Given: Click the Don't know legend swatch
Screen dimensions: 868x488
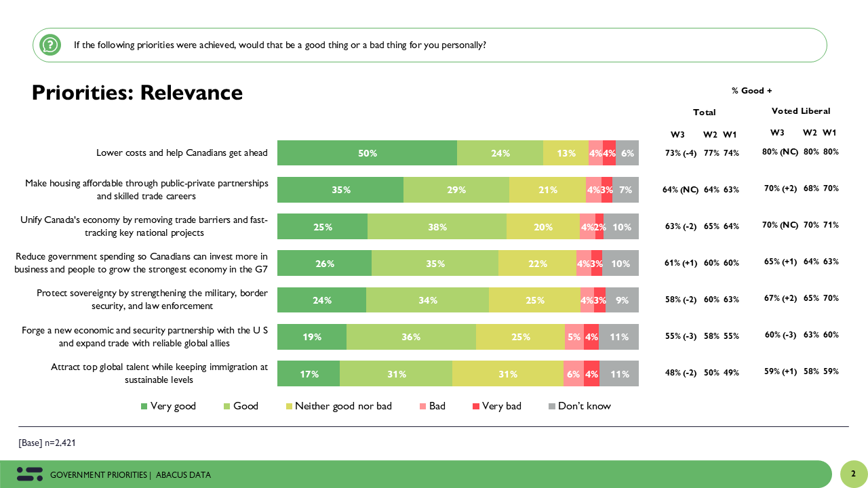Looking at the screenshot, I should (552, 407).
